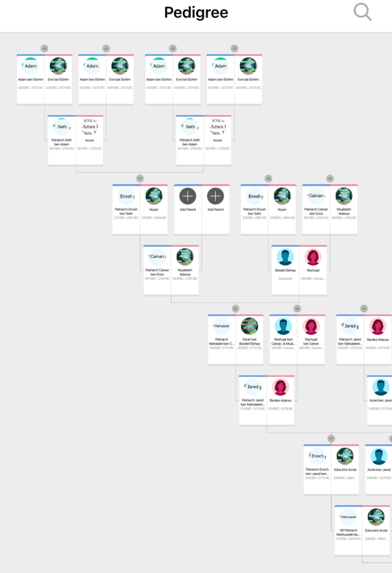Open the search magnifier icon
The image size is (392, 573).
[362, 12]
